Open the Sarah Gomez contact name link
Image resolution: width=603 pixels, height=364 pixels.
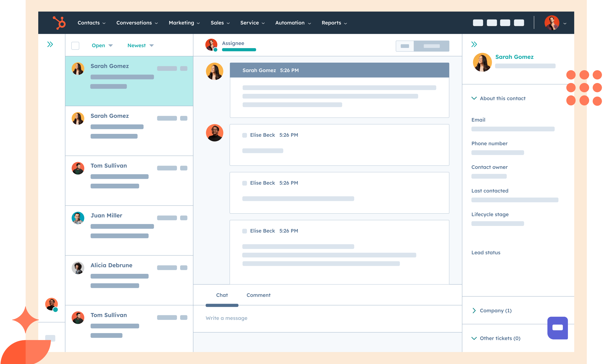pos(514,57)
